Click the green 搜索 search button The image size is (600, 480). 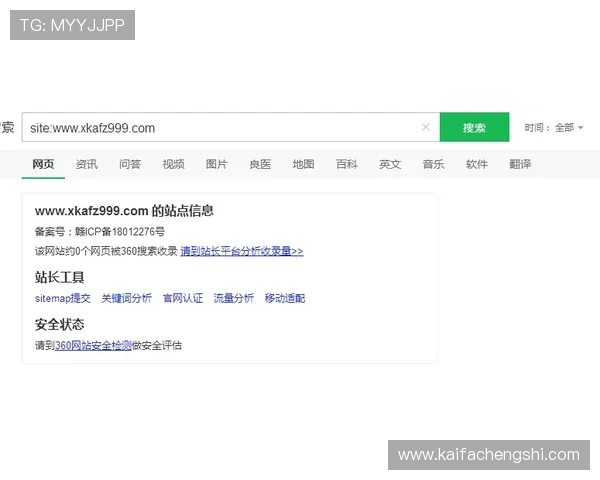pyautogui.click(x=474, y=127)
